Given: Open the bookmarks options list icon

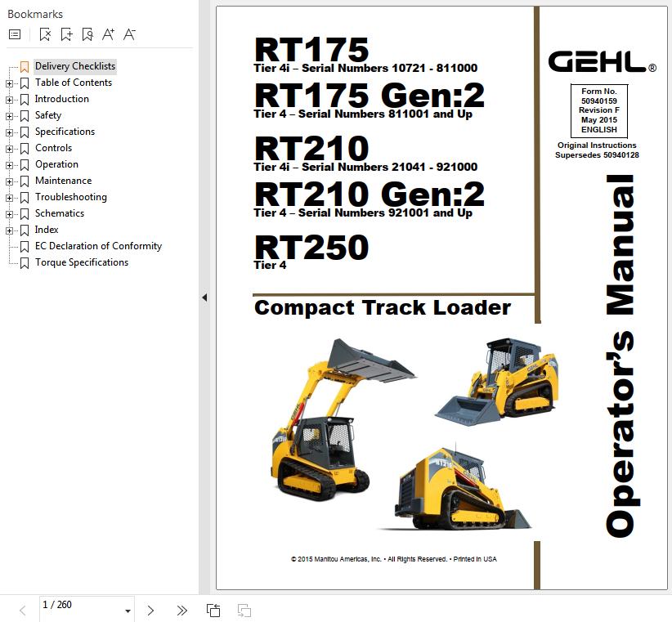Looking at the screenshot, I should pos(15,34).
